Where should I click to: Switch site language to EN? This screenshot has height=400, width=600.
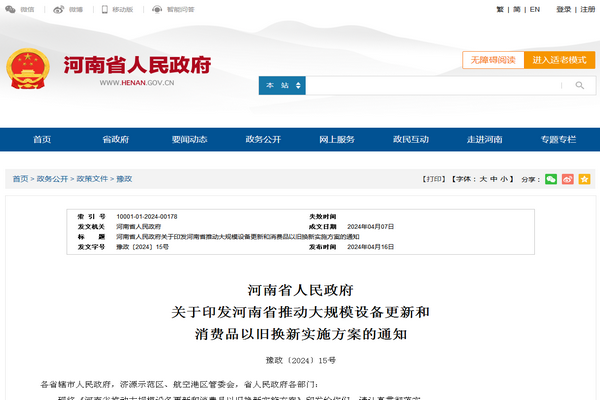point(535,9)
